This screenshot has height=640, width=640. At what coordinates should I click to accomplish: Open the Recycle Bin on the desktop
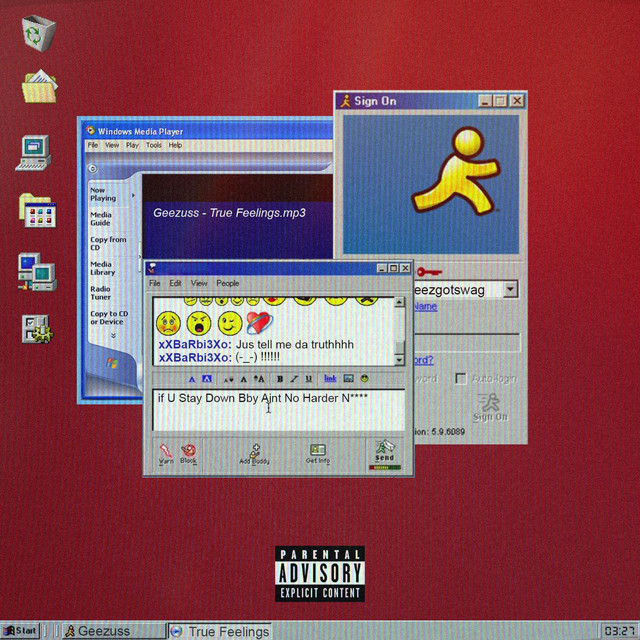pyautogui.click(x=38, y=32)
